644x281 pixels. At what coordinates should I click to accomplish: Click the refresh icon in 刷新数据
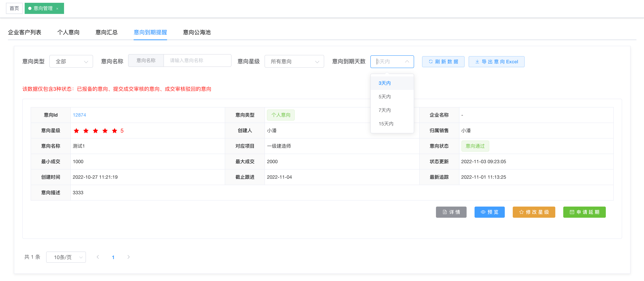click(431, 61)
